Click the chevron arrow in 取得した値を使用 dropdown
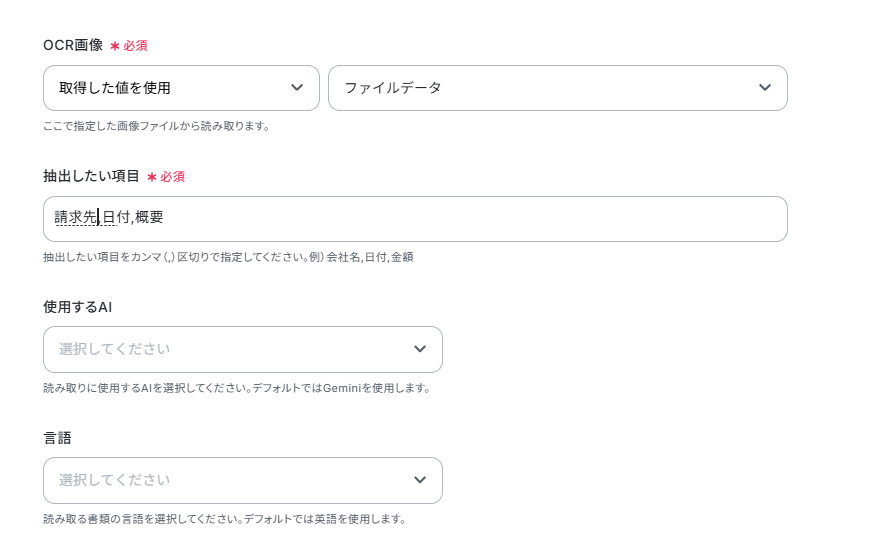The height and width of the screenshot is (554, 888). coord(297,88)
